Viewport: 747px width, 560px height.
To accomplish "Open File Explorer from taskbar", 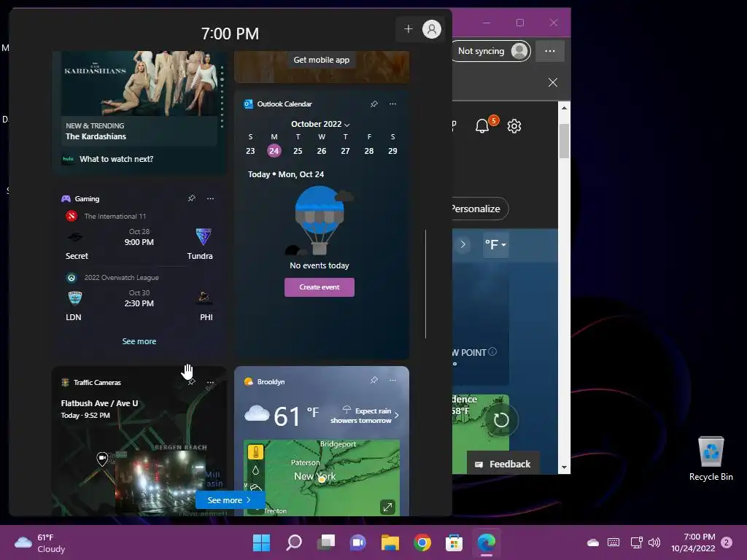I will point(390,542).
